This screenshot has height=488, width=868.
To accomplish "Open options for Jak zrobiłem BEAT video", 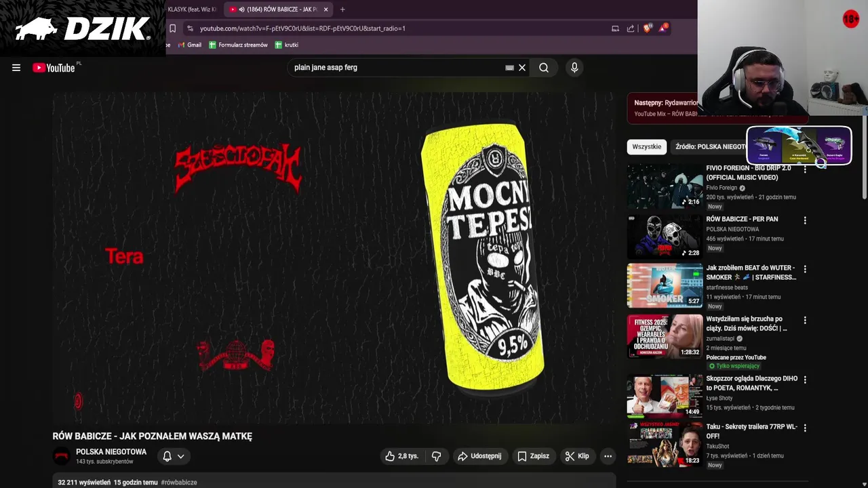I will pyautogui.click(x=805, y=269).
